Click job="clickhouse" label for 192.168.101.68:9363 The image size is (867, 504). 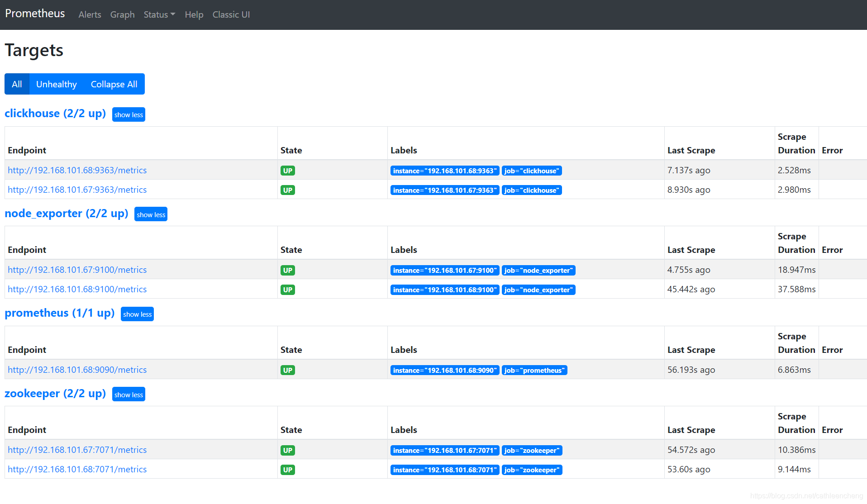tap(532, 171)
